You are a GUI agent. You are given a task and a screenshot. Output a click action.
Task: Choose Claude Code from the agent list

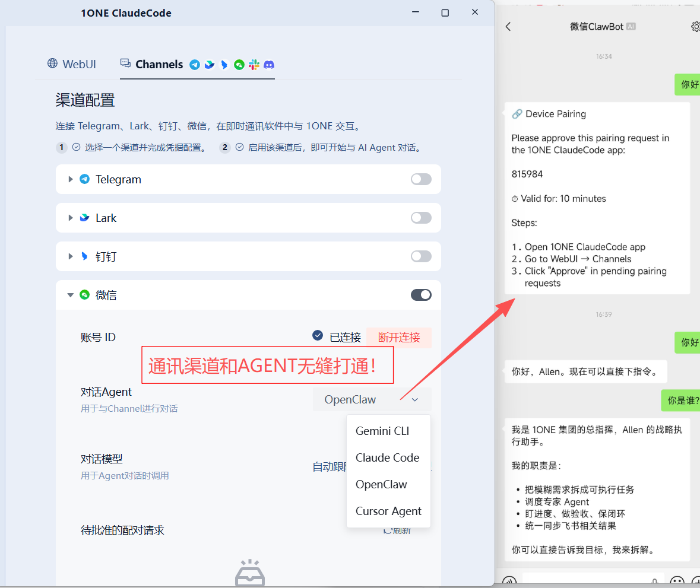(x=388, y=457)
